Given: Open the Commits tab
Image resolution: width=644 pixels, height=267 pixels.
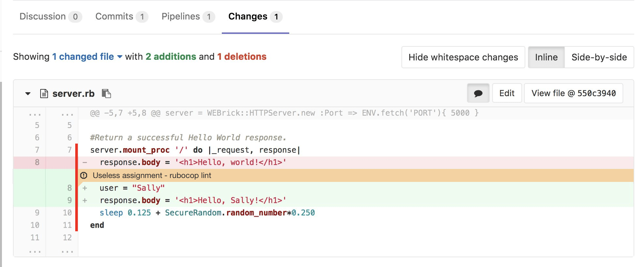Looking at the screenshot, I should point(122,17).
